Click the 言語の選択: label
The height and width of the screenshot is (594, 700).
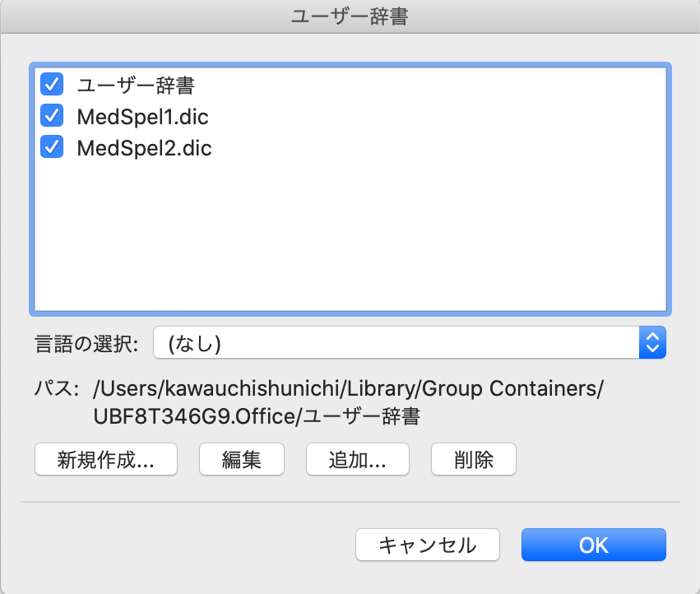coord(86,344)
